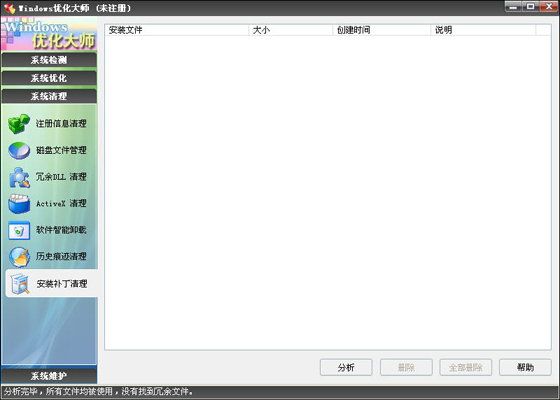Choose the 磁盘文件管理 label
The image size is (560, 400).
tap(61, 150)
